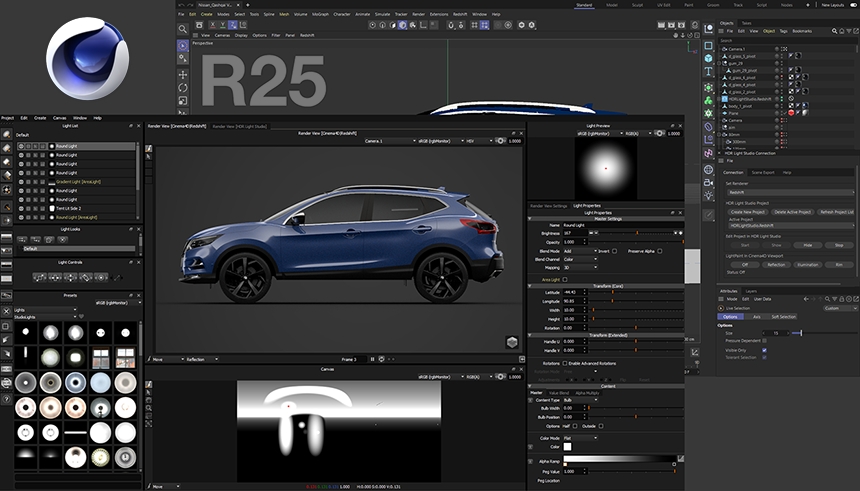
Task: Click the Text spline T icon
Action: [x=709, y=71]
